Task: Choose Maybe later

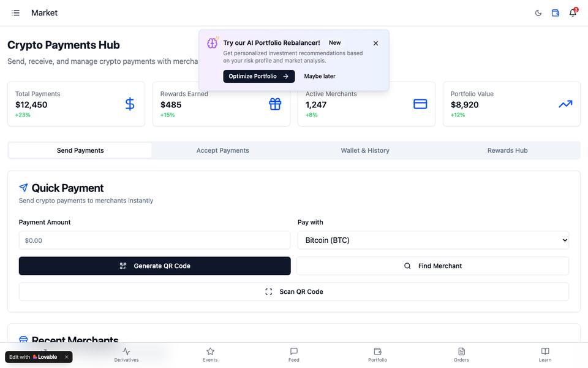Action: pos(320,76)
